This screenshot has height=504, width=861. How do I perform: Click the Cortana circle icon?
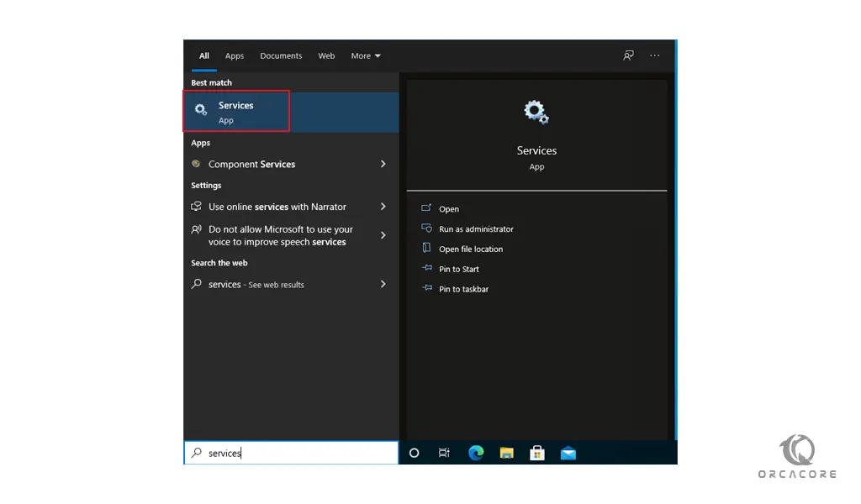(x=414, y=453)
